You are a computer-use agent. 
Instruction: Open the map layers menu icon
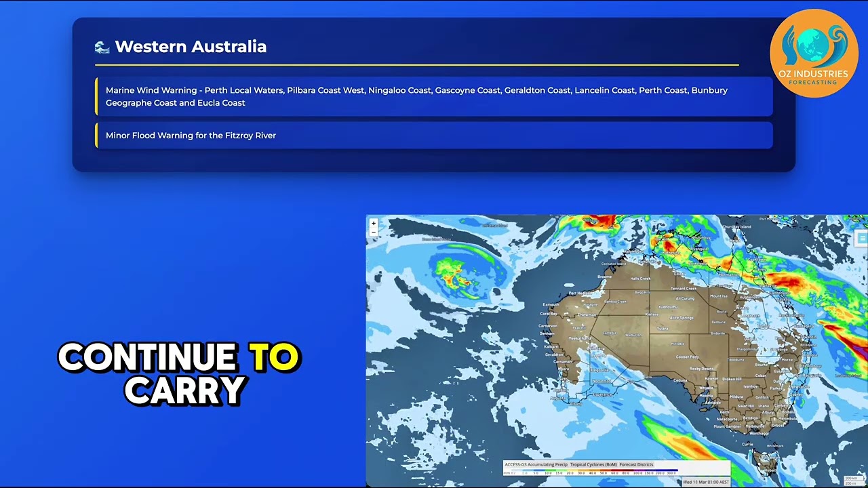point(862,238)
